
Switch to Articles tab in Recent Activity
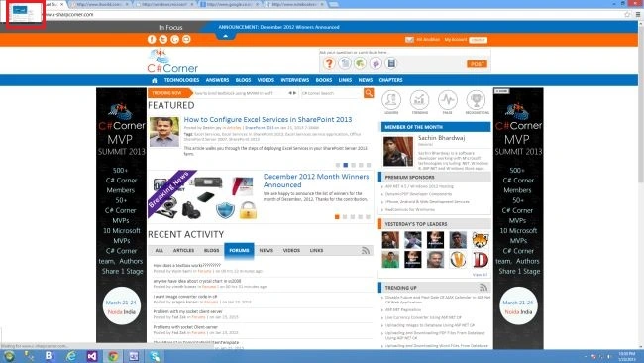click(x=183, y=250)
